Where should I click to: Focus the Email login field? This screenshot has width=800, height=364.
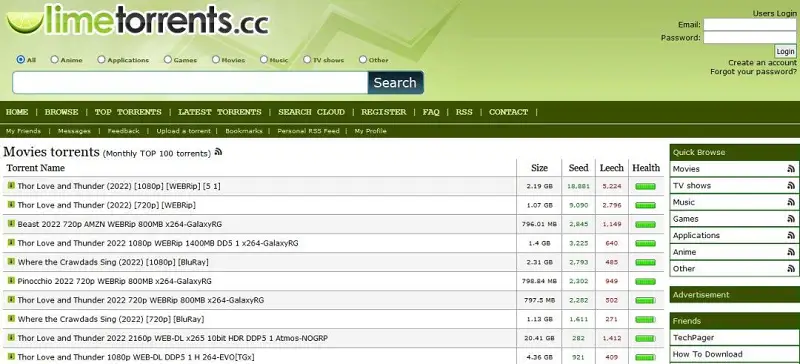(750, 25)
